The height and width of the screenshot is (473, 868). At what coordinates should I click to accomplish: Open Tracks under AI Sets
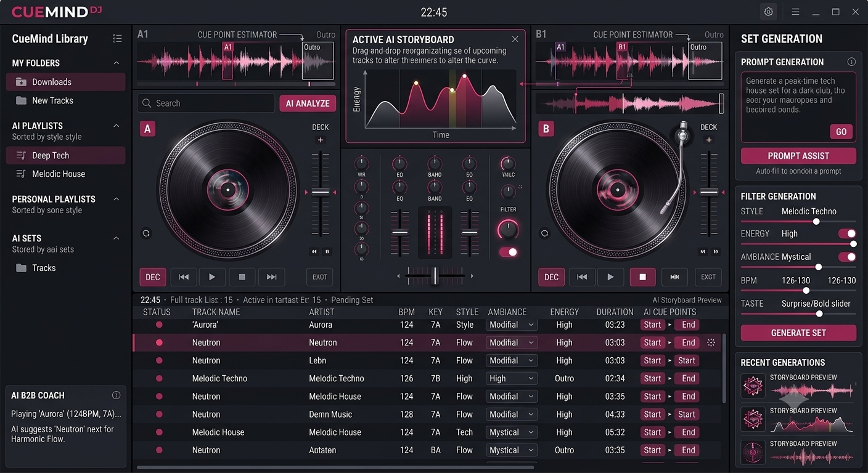(65, 268)
